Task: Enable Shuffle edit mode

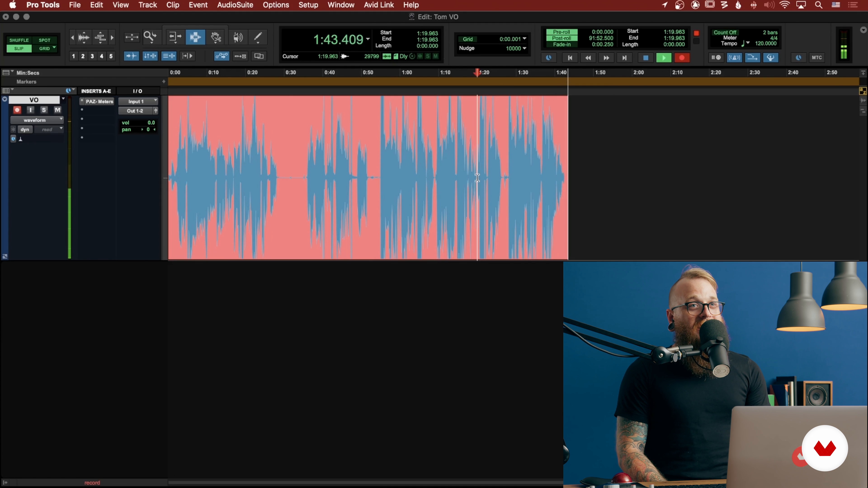Action: point(19,40)
